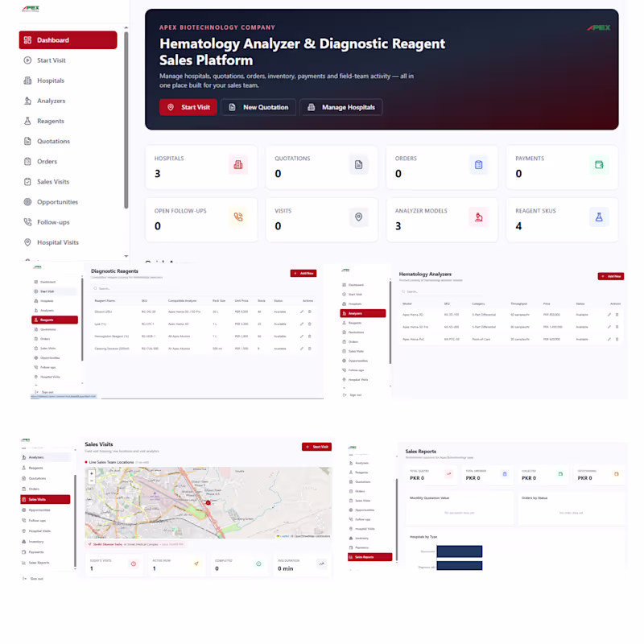Select highlighted Sales Visits item in Sales Visits sidebar
The width and height of the screenshot is (644, 644).
click(x=45, y=499)
